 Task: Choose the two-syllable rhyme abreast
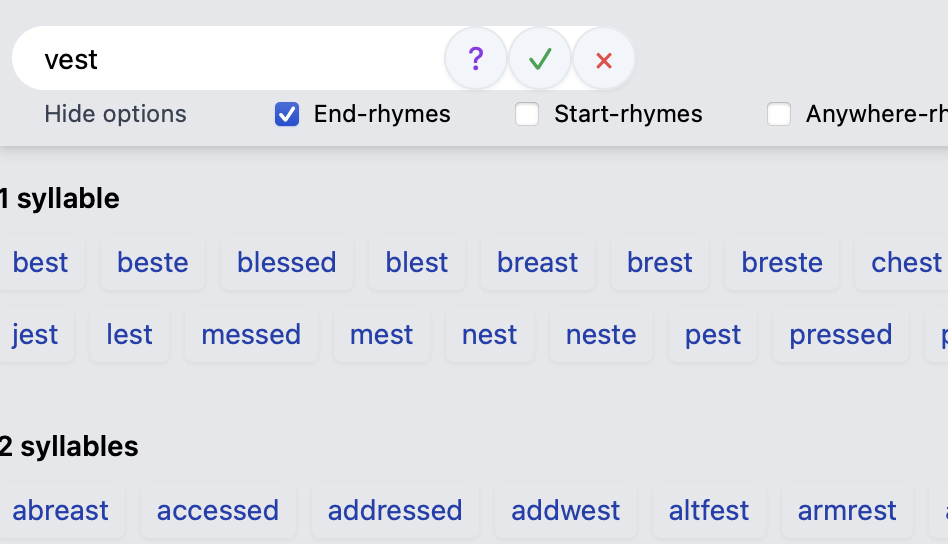click(x=61, y=511)
